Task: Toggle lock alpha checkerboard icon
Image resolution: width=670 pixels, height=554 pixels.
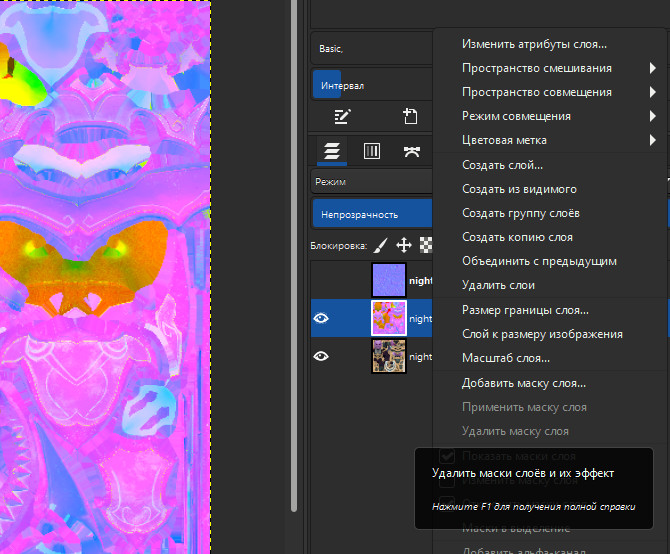Action: (426, 246)
